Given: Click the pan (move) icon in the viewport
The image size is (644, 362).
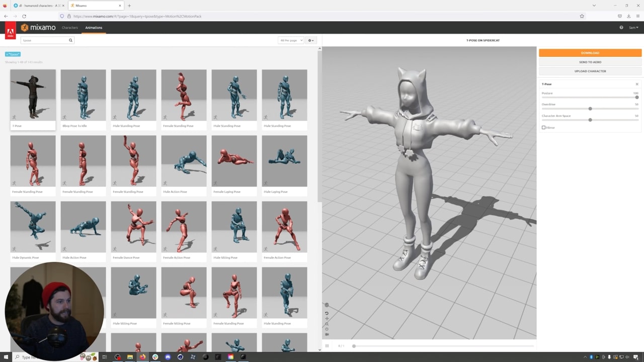Looking at the screenshot, I should coord(327,319).
